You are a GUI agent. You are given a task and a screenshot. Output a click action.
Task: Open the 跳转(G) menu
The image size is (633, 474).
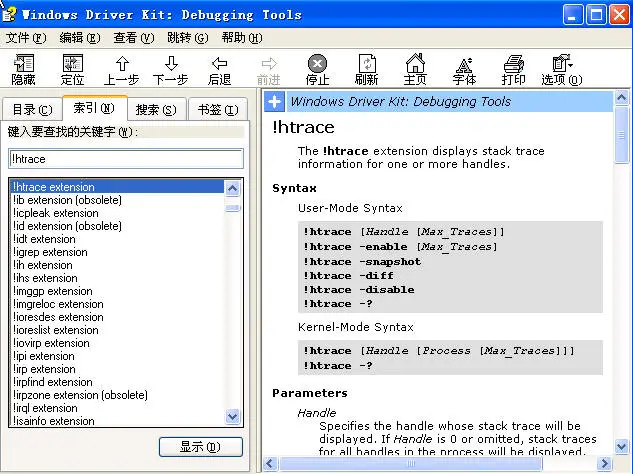click(188, 38)
